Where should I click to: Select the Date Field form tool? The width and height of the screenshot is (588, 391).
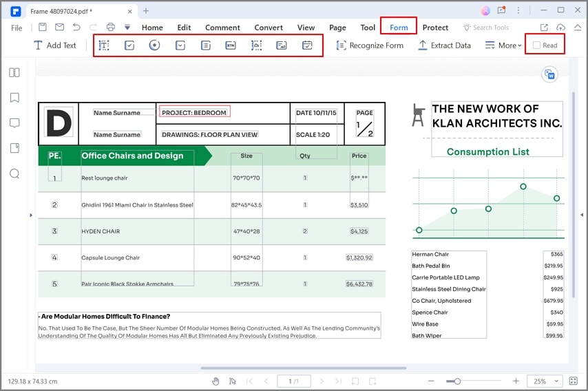[307, 45]
